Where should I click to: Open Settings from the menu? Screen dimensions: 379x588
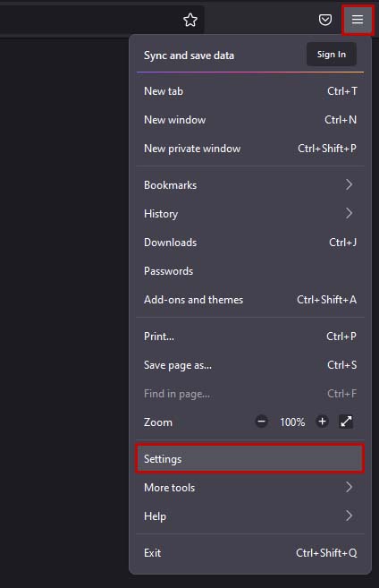click(249, 458)
